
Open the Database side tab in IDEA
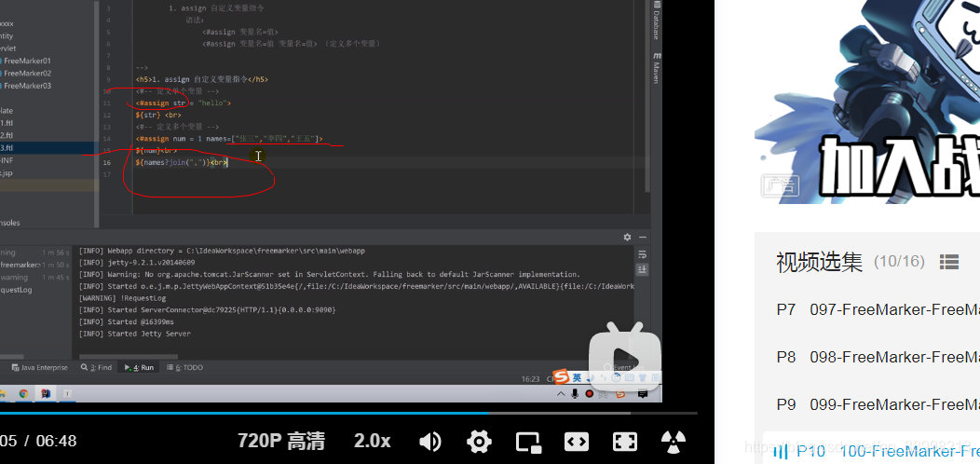656,21
